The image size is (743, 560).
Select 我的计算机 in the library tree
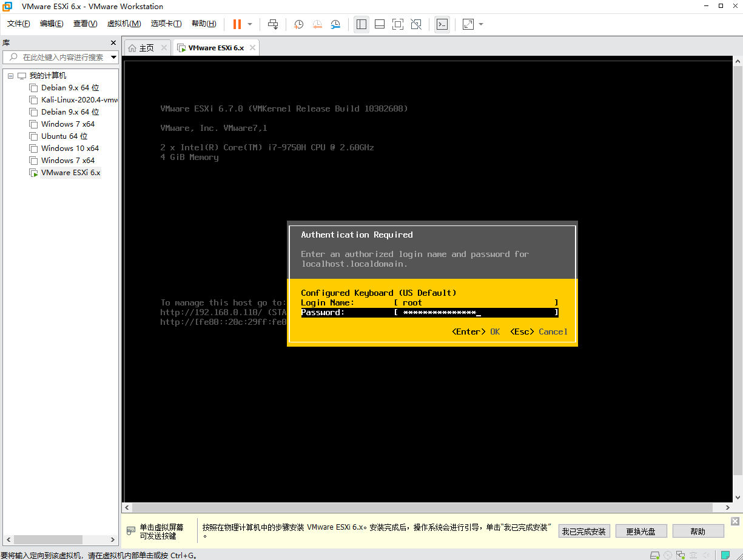tap(48, 76)
